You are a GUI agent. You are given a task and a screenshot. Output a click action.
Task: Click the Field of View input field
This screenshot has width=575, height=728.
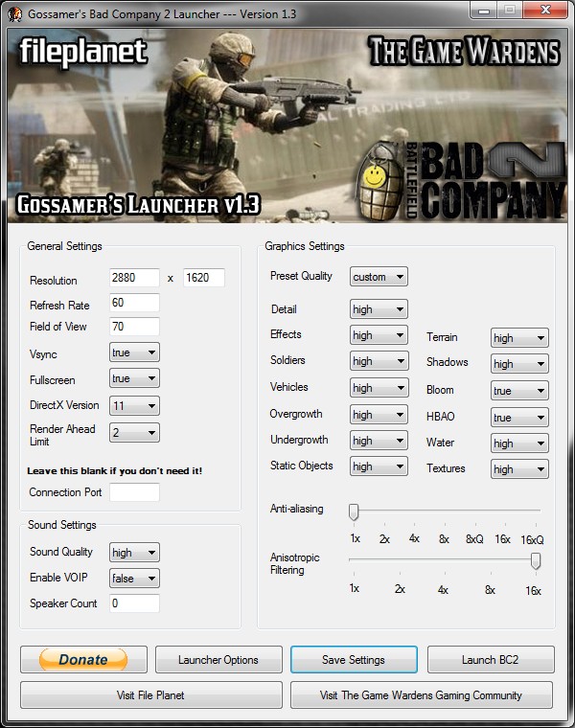[x=134, y=327]
